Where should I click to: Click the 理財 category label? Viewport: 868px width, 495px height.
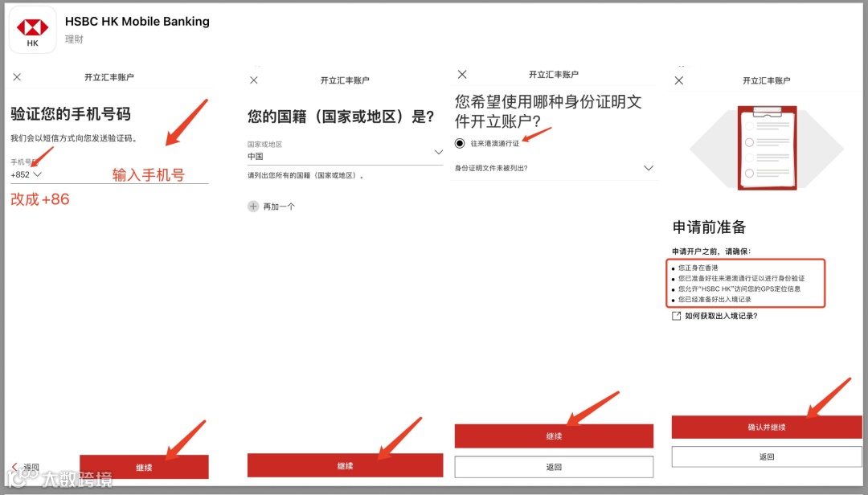[74, 39]
